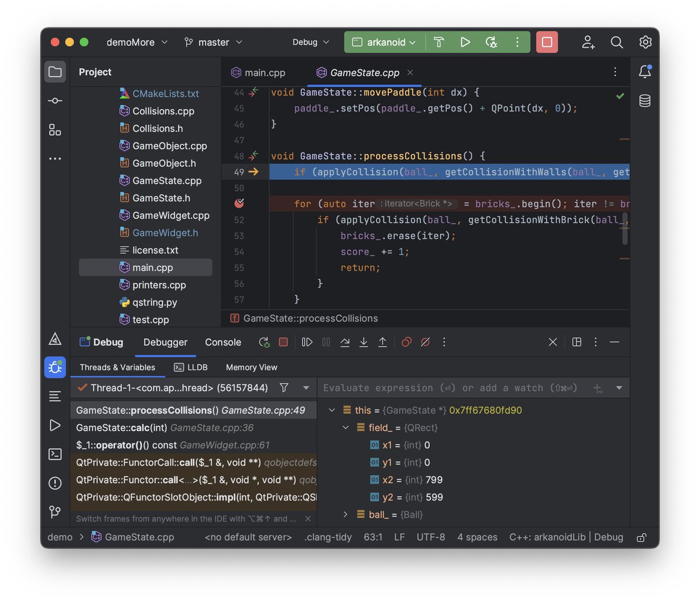Click 'LF' line separator in status bar
The height and width of the screenshot is (602, 700).
(x=400, y=537)
